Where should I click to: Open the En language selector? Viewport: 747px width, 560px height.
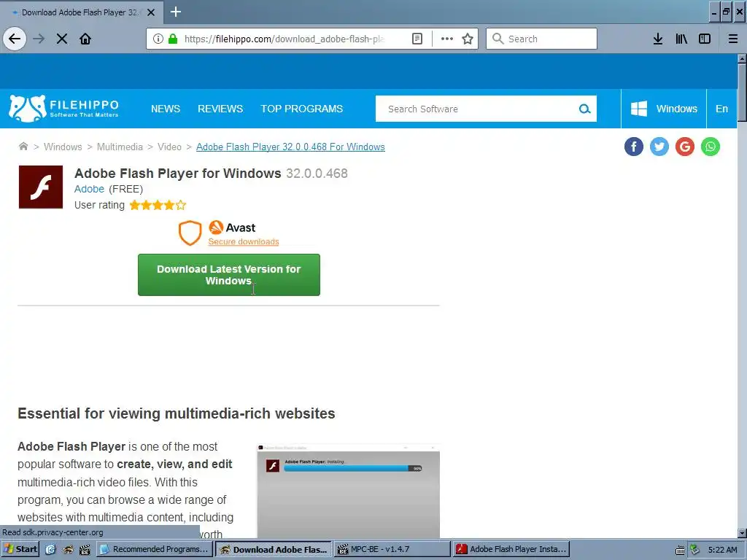click(x=721, y=109)
